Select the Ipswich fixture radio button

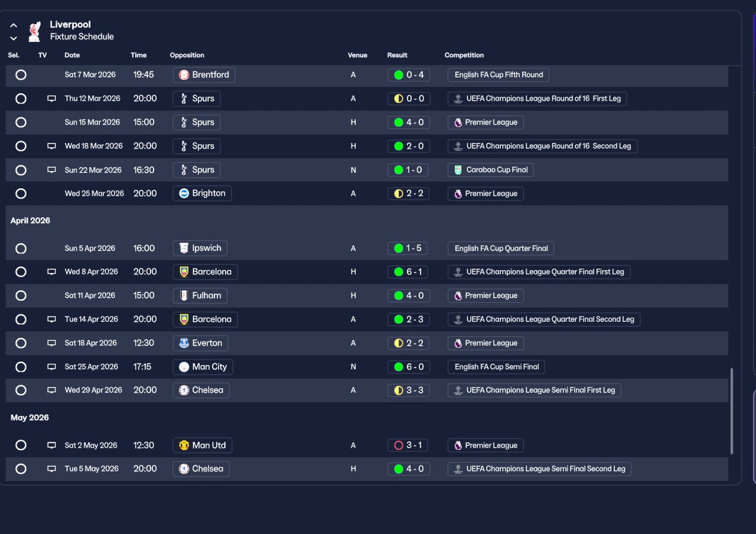pyautogui.click(x=21, y=249)
